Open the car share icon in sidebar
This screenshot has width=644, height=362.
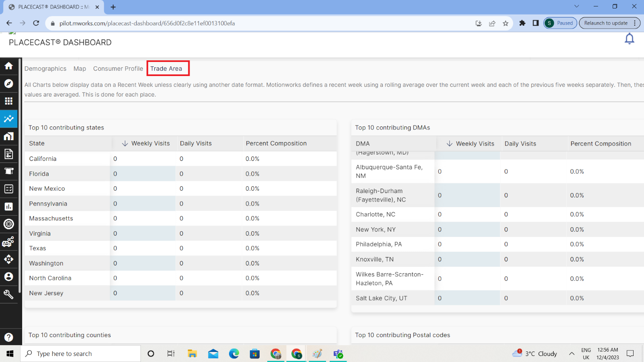9,242
